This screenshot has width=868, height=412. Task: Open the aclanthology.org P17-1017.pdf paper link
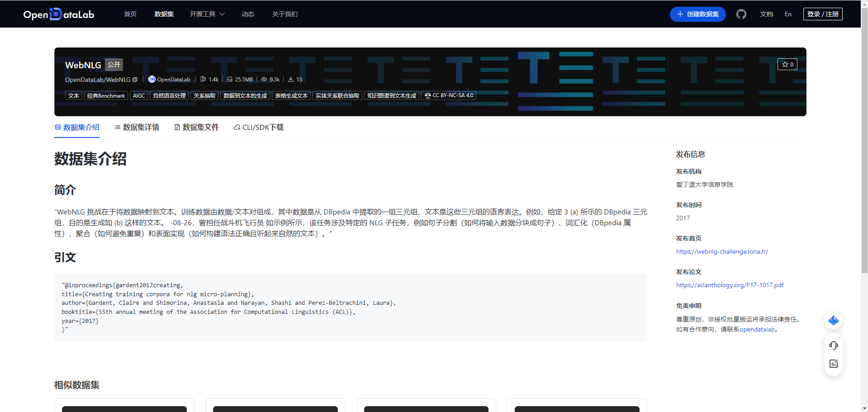pos(730,285)
